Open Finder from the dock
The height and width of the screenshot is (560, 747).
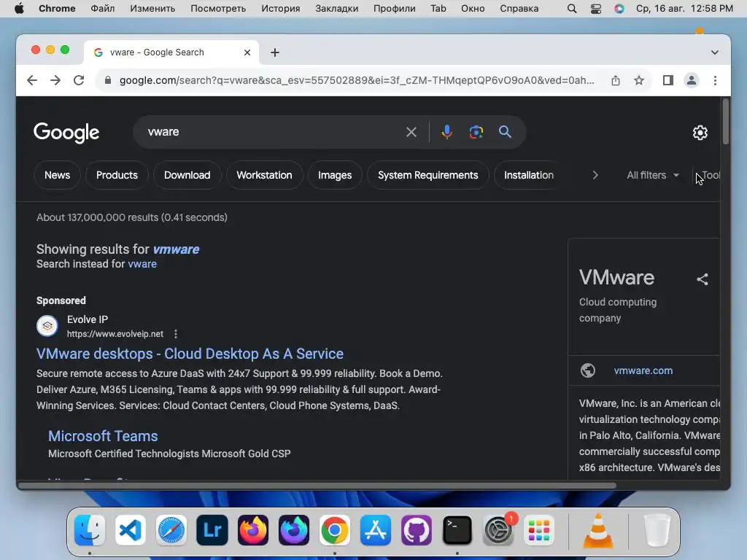tap(90, 530)
